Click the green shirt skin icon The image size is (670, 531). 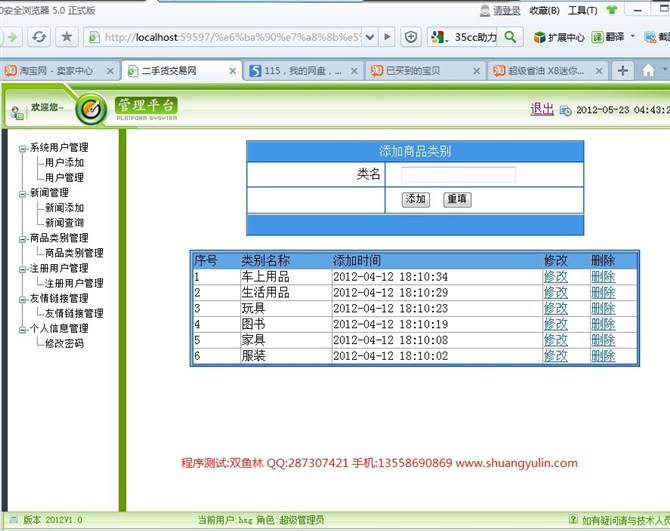(611, 11)
